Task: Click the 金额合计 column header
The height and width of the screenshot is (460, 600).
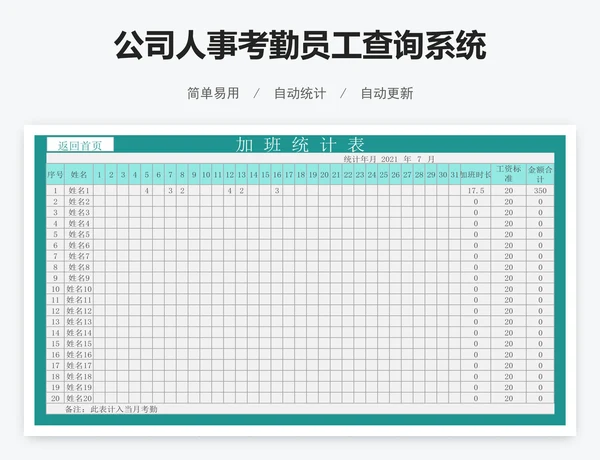Action: pyautogui.click(x=540, y=175)
